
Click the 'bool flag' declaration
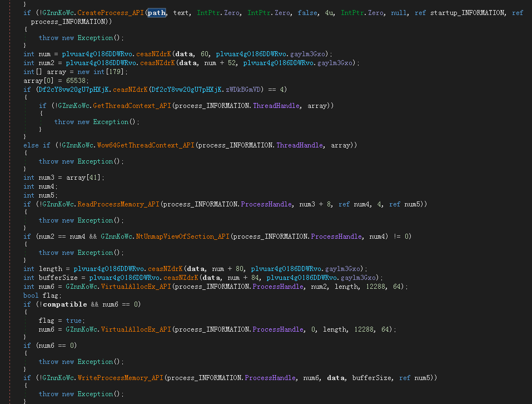(x=42, y=295)
